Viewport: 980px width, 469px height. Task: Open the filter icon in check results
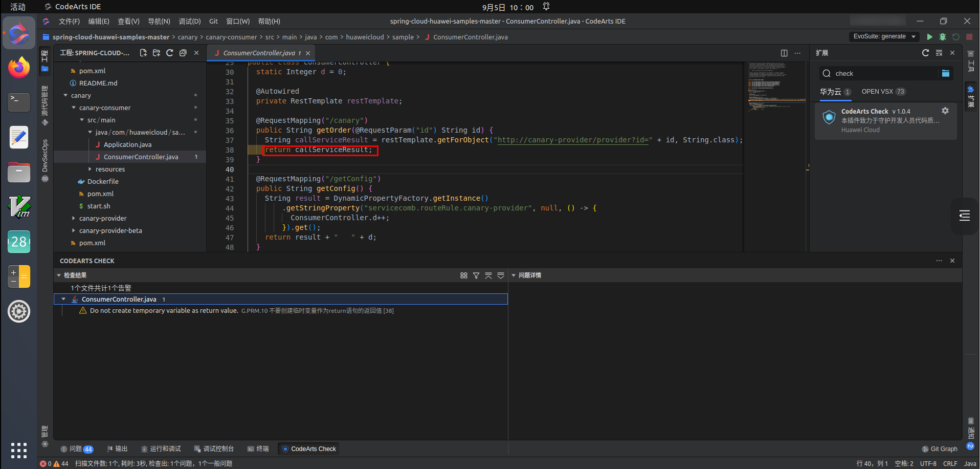click(476, 275)
